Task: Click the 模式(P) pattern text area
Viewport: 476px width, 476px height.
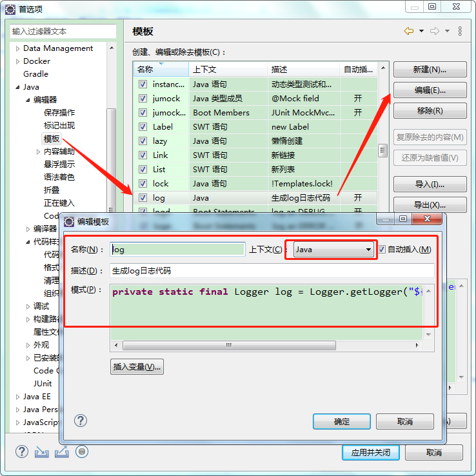Action: [266, 312]
